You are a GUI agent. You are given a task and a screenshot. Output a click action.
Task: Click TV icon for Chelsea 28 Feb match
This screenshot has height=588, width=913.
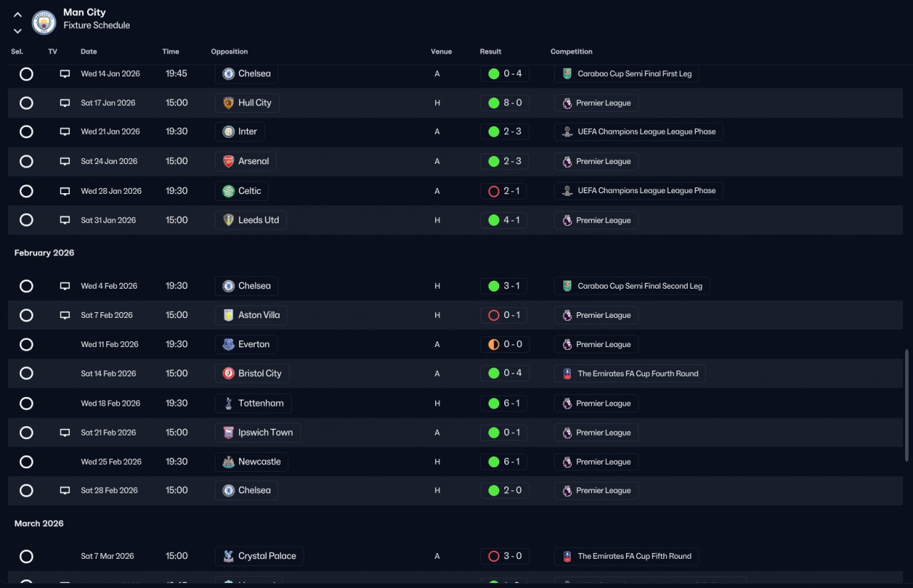[x=65, y=490]
